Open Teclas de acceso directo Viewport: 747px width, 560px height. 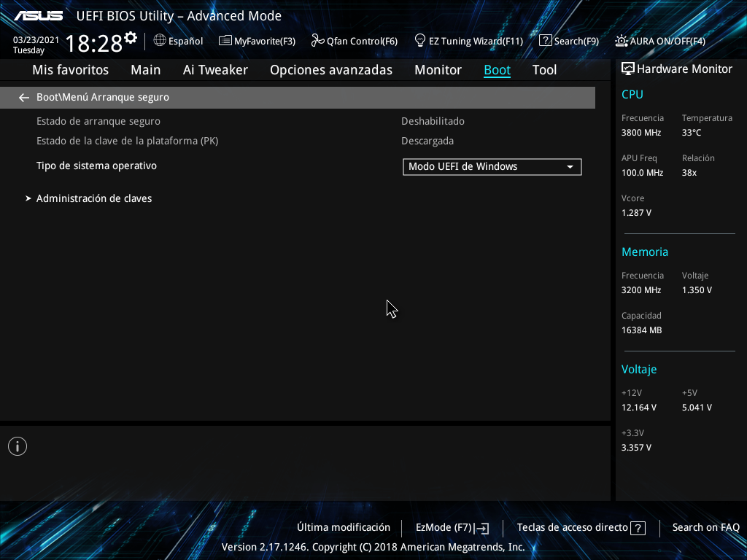[x=581, y=528]
